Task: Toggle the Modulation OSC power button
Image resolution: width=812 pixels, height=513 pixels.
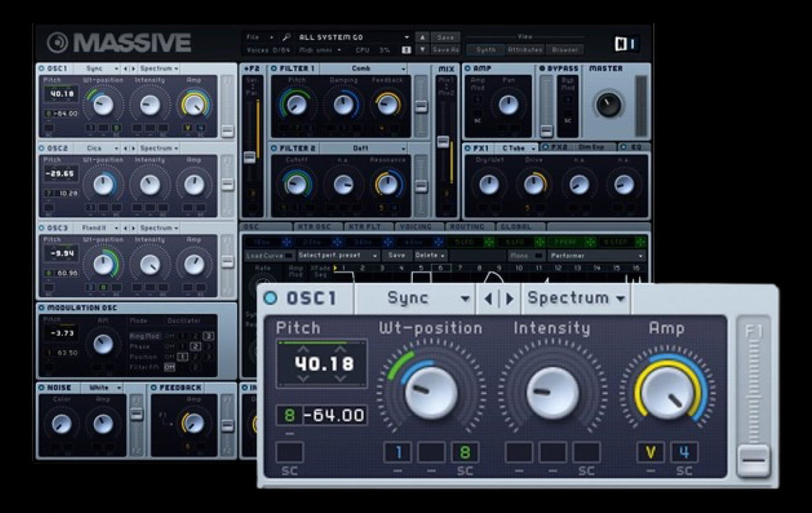Action: (41, 308)
